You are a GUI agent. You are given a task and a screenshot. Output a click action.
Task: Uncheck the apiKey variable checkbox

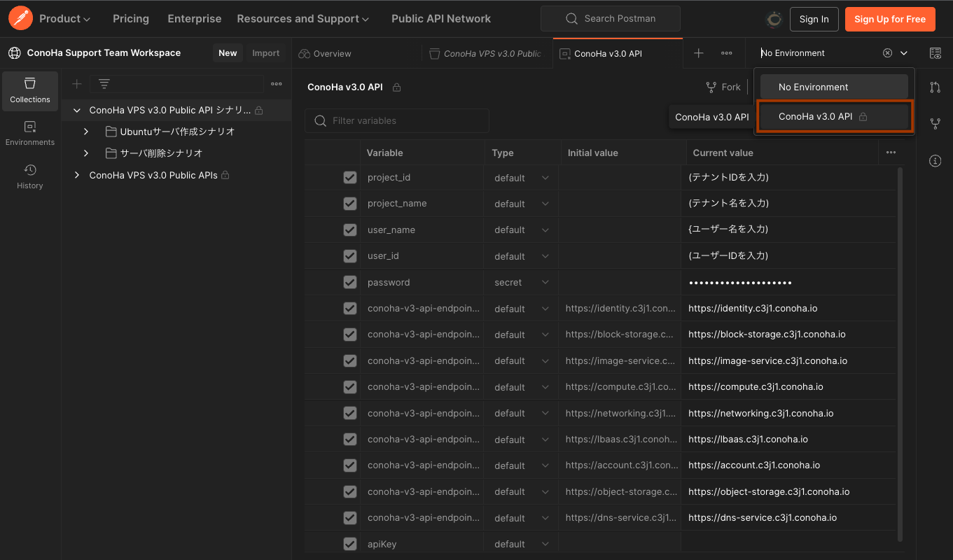(350, 544)
